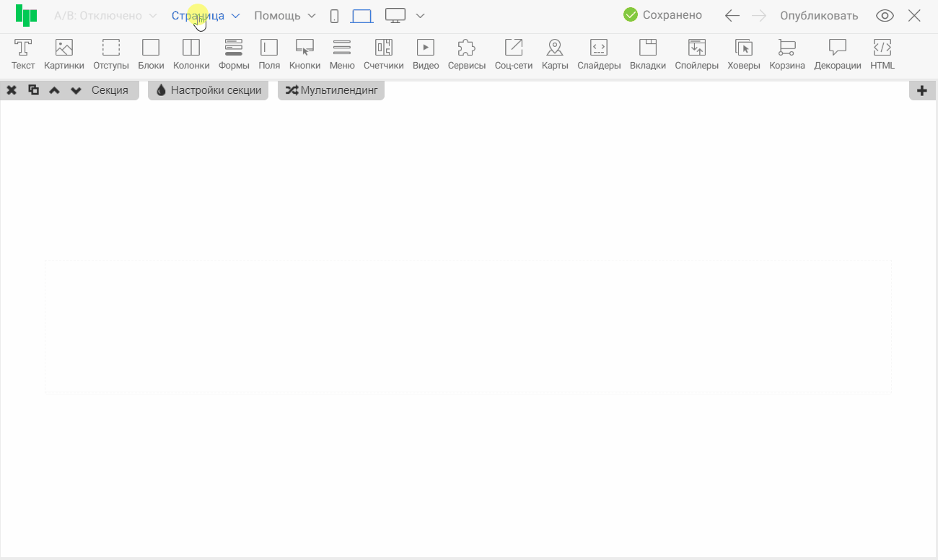Add a Корзина cart widget
Viewport: 938px width, 560px height.
click(x=786, y=54)
